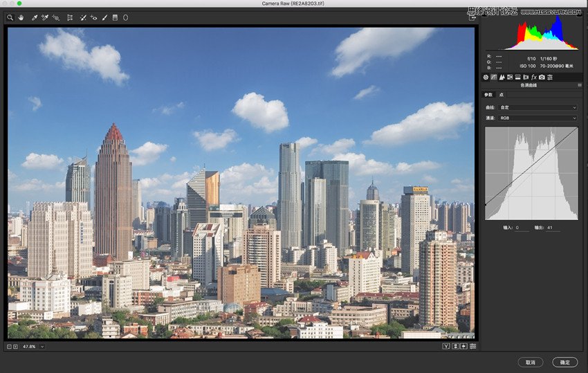This screenshot has height=373, width=588.
Task: Click the 取消 cancel button
Action: click(531, 363)
